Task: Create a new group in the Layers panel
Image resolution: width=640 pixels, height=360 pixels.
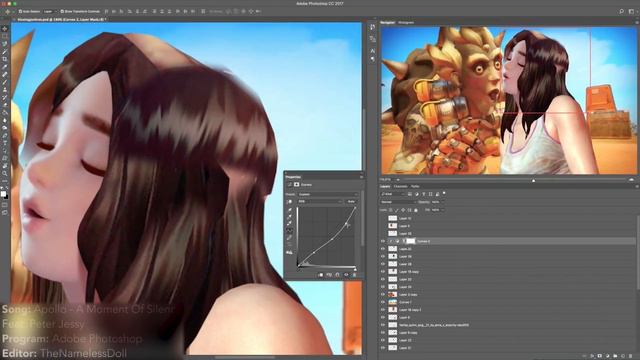Action: (615, 356)
